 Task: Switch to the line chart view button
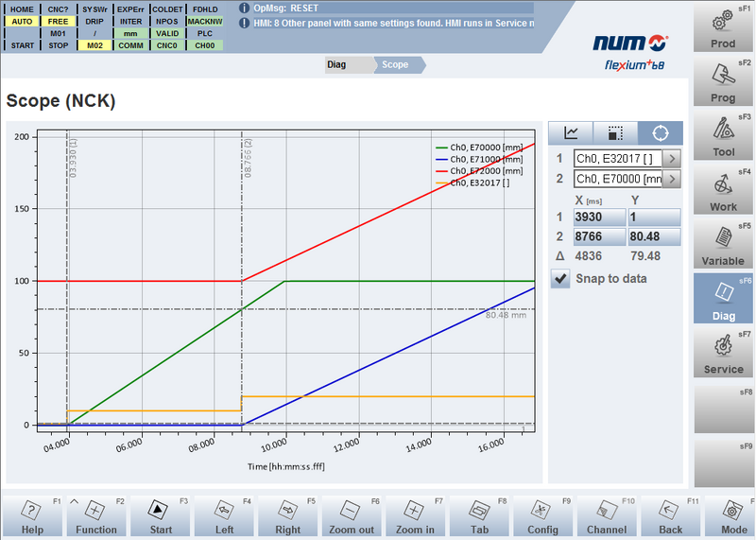[571, 133]
